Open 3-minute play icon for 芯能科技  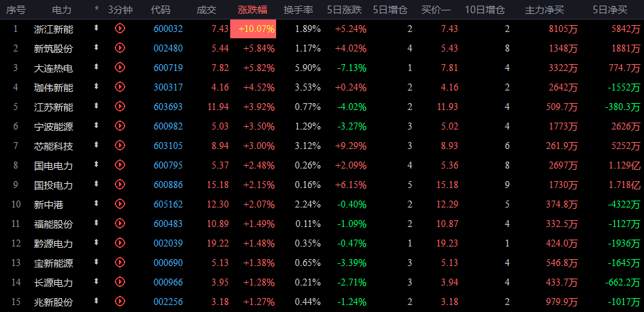tap(120, 145)
